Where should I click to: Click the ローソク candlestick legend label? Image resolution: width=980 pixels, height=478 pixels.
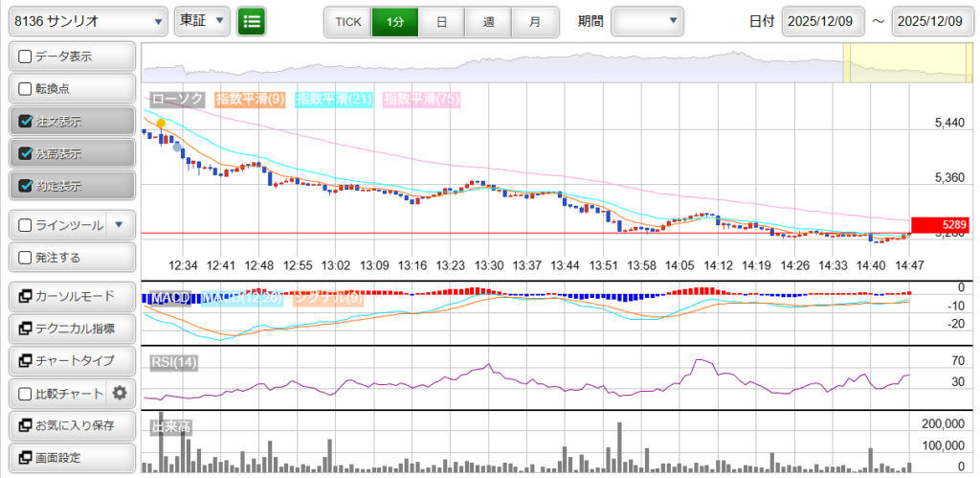tap(177, 99)
